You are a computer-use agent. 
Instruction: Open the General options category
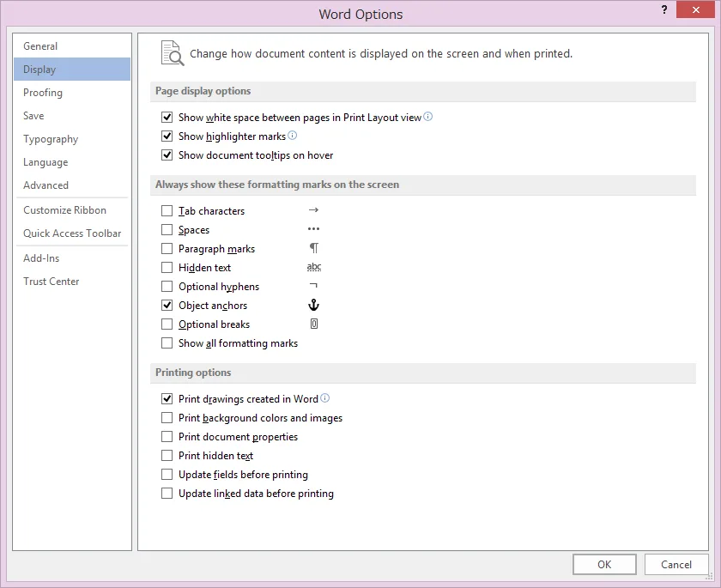point(72,46)
